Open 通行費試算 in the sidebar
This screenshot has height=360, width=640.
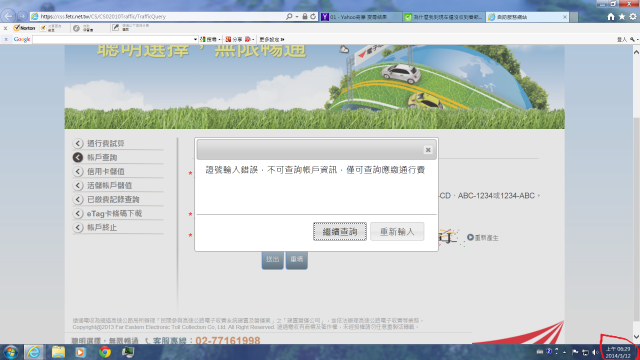click(x=106, y=143)
